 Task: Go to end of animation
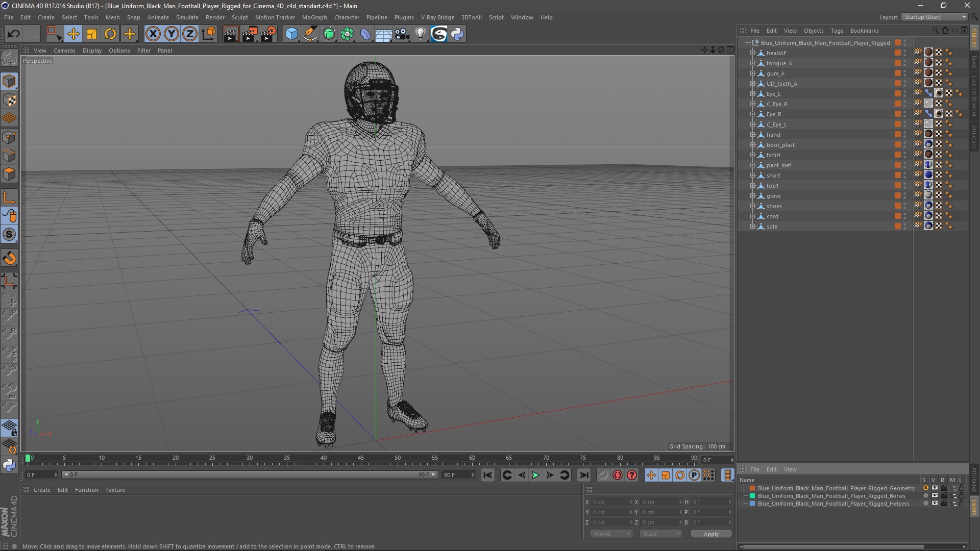pyautogui.click(x=583, y=475)
